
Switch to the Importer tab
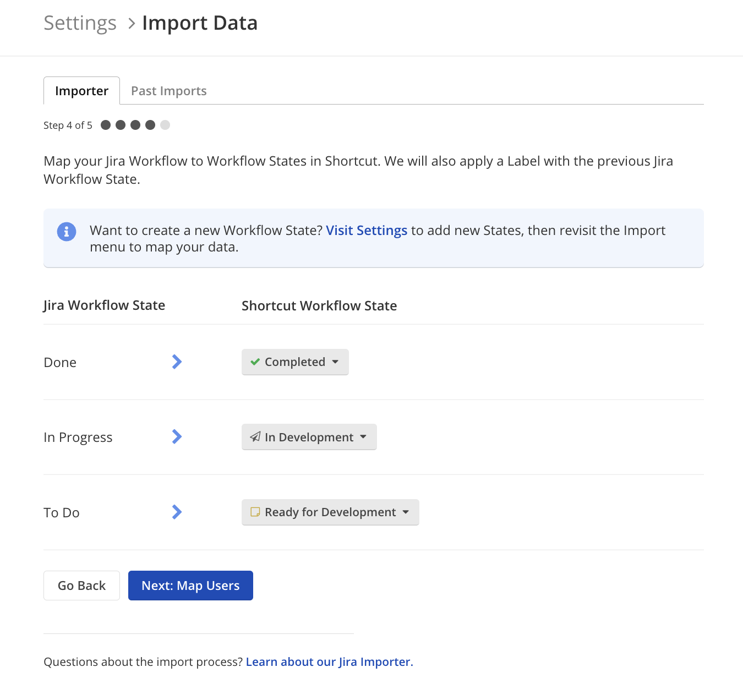[x=81, y=91]
